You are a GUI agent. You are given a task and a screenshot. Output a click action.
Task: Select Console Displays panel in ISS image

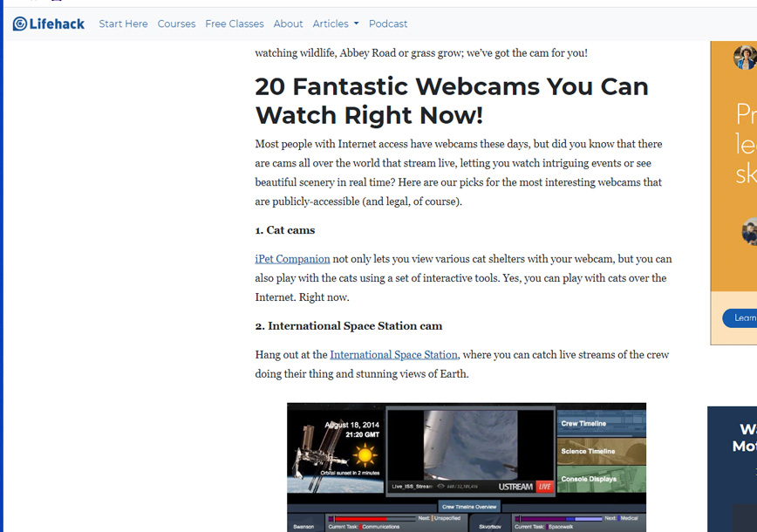(x=601, y=479)
